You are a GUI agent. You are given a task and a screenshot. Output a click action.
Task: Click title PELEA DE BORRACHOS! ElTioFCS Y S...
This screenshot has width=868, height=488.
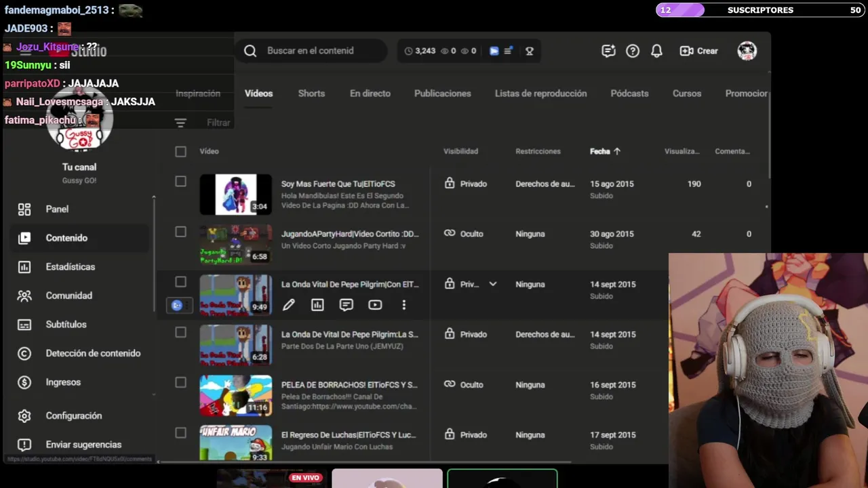349,385
